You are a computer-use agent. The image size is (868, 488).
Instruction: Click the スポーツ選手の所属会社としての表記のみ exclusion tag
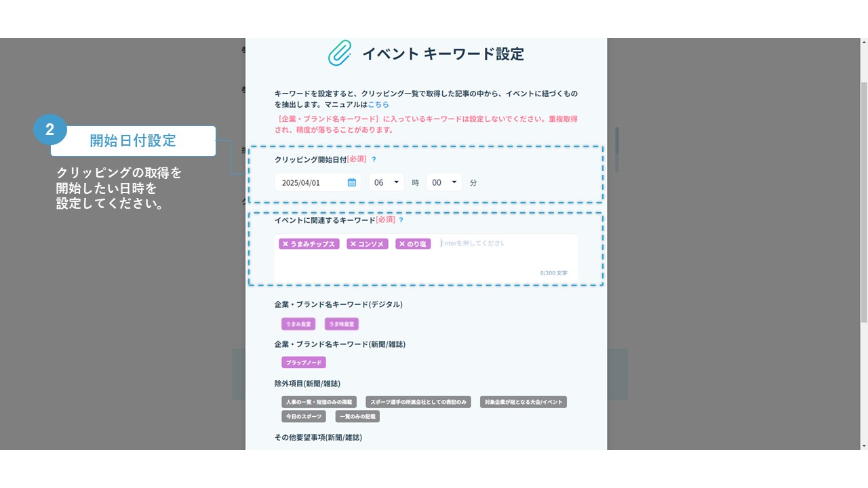click(x=418, y=402)
